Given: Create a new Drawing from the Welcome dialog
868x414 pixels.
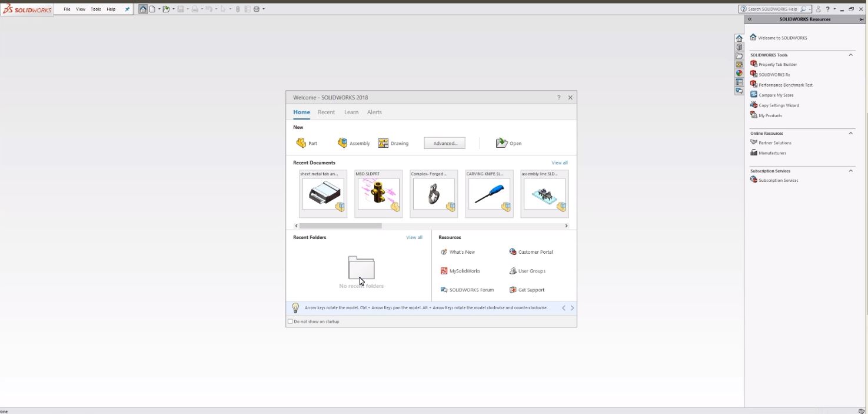Looking at the screenshot, I should point(393,143).
